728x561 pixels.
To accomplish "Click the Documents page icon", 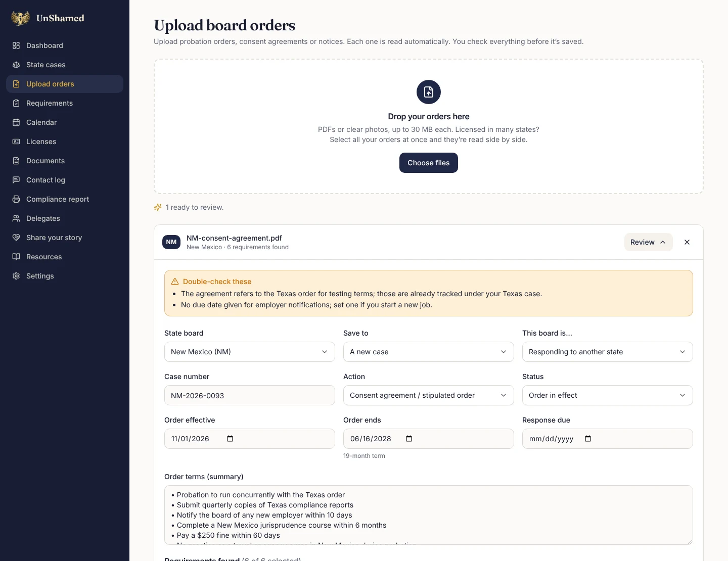I will click(x=16, y=161).
